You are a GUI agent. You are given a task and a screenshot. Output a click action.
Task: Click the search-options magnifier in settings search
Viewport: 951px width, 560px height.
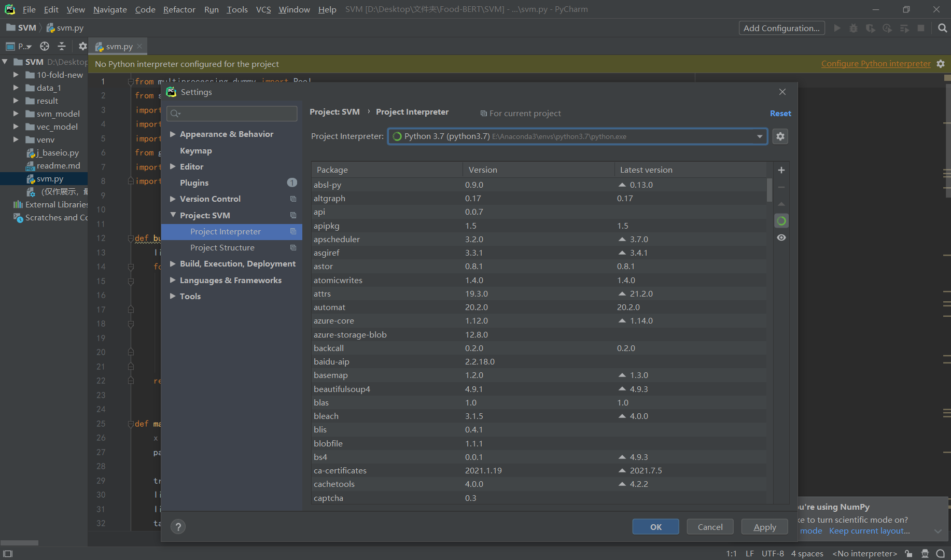click(x=175, y=114)
